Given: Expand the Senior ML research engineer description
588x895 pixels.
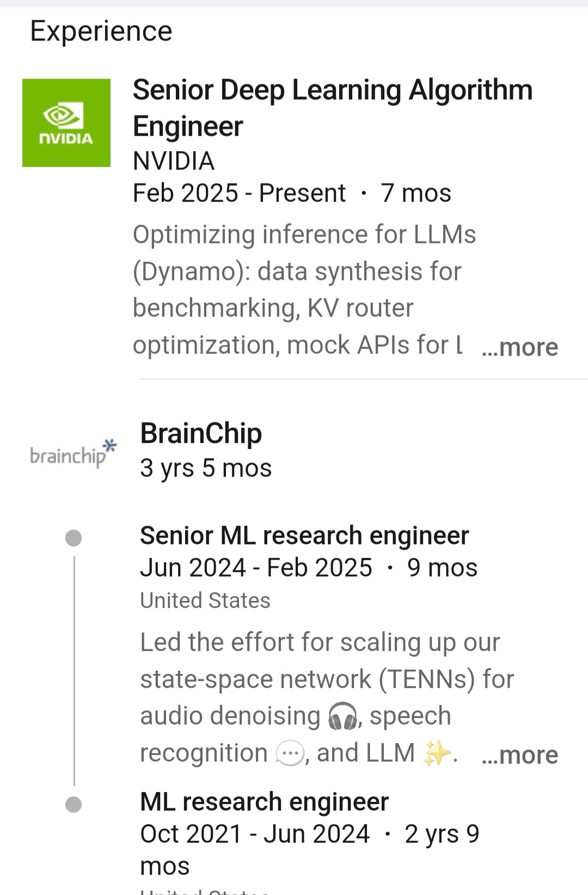Looking at the screenshot, I should pyautogui.click(x=520, y=755).
